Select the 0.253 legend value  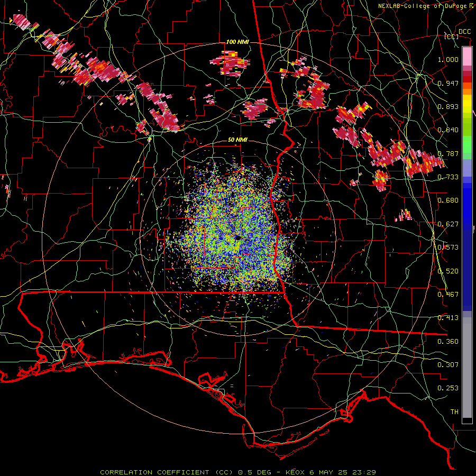tap(448, 388)
